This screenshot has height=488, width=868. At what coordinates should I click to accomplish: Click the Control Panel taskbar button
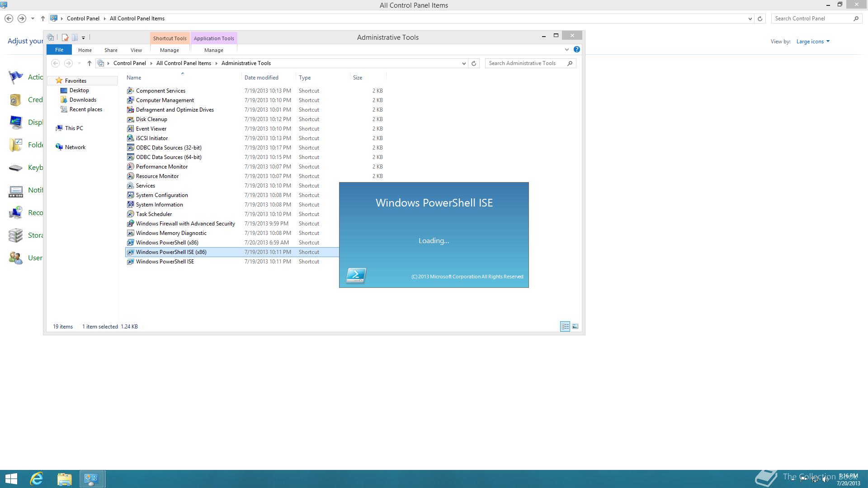tap(92, 479)
